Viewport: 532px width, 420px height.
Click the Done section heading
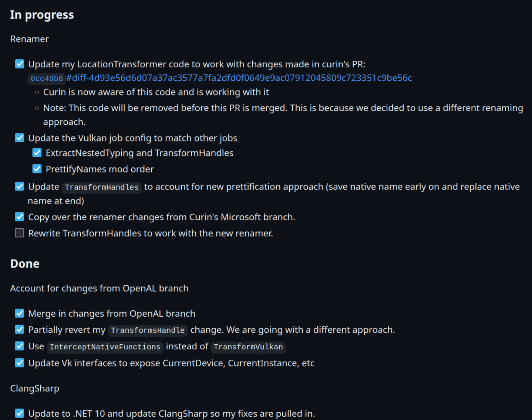pos(25,264)
